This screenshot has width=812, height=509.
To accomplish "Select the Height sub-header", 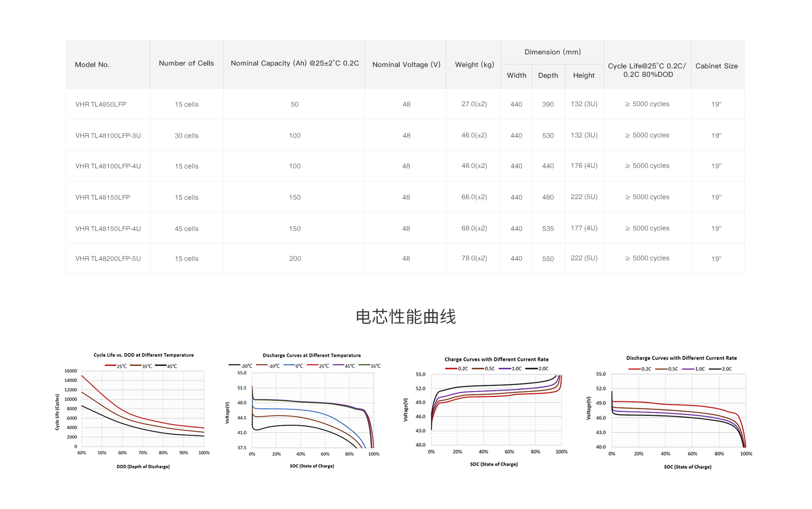I will tap(584, 75).
